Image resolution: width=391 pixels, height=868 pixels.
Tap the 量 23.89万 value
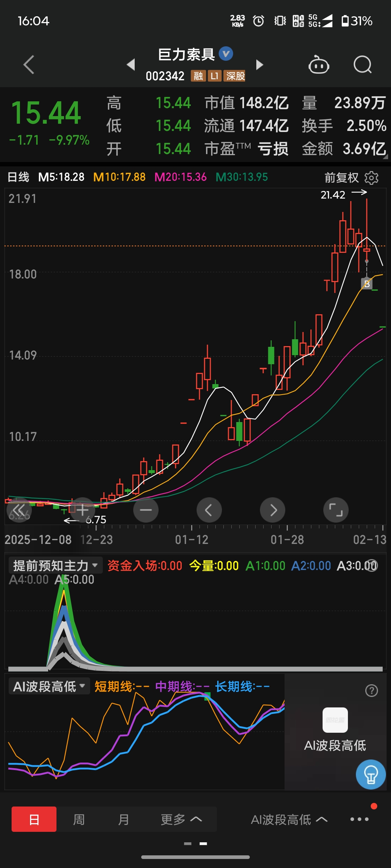[344, 103]
